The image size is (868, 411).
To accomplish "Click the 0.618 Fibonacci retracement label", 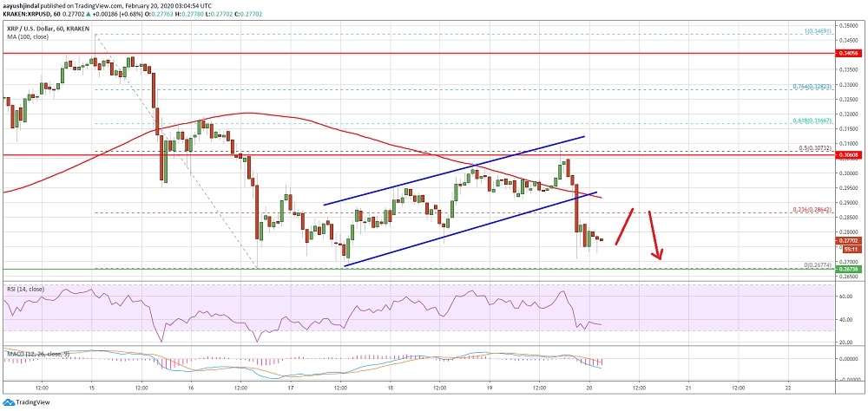I will [x=812, y=121].
